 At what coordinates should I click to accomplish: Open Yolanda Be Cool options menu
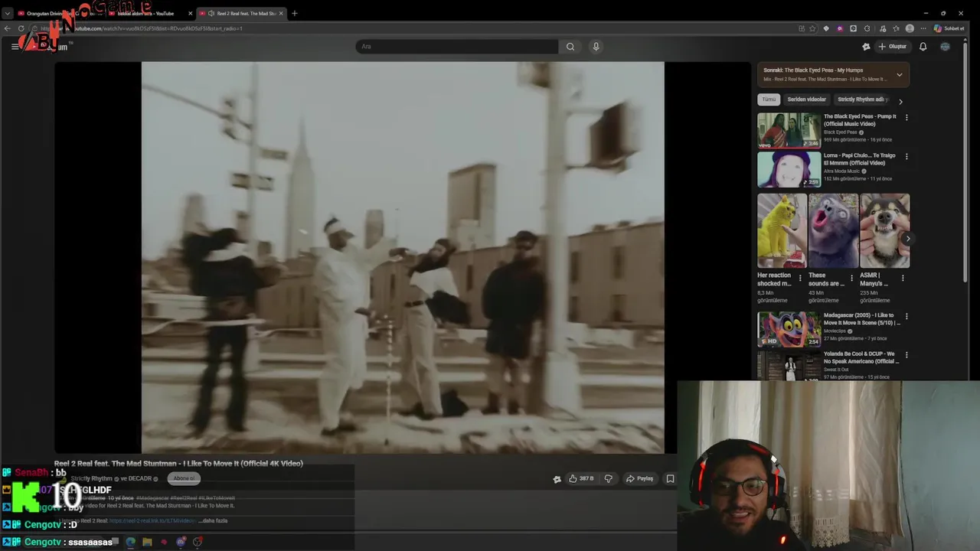[906, 355]
